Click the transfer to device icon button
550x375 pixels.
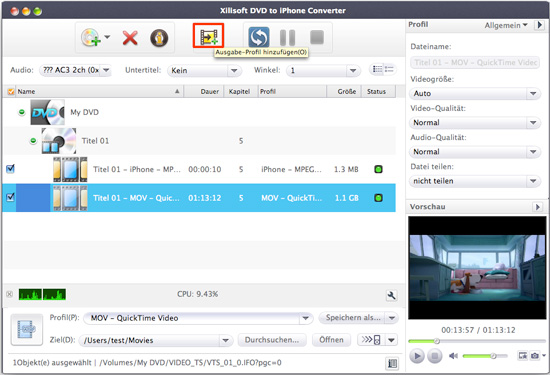[371, 340]
